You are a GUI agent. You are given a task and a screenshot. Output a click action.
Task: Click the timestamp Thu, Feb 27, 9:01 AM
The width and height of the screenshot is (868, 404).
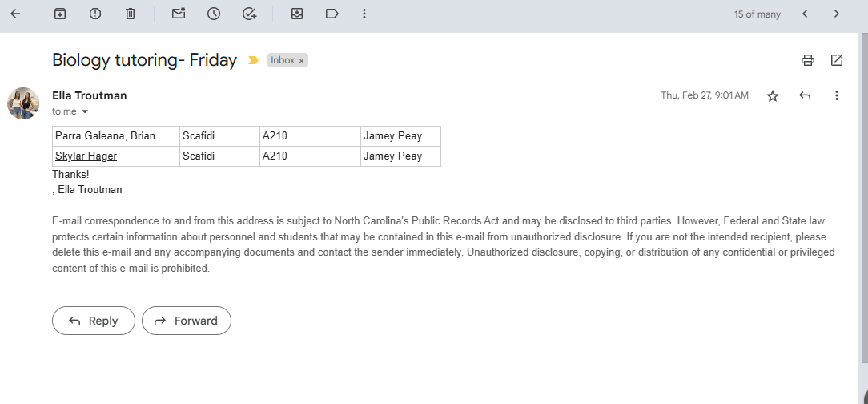[705, 95]
